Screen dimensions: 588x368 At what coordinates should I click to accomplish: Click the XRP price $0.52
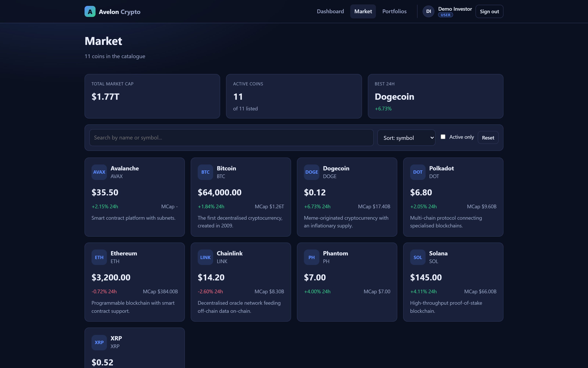(102, 362)
